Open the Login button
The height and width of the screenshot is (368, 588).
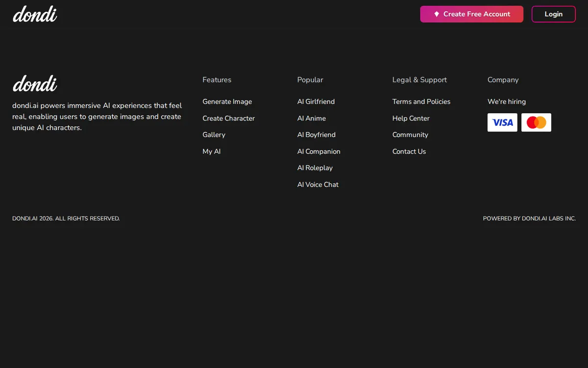pos(554,14)
